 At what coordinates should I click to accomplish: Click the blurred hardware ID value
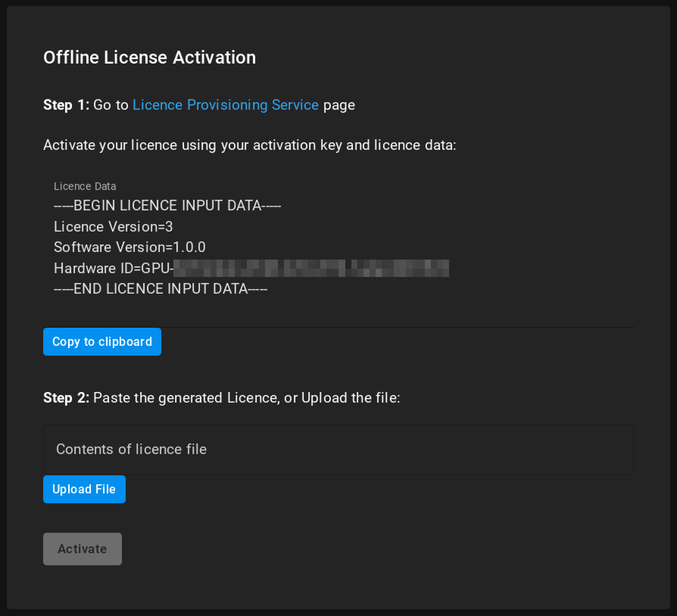tap(311, 268)
